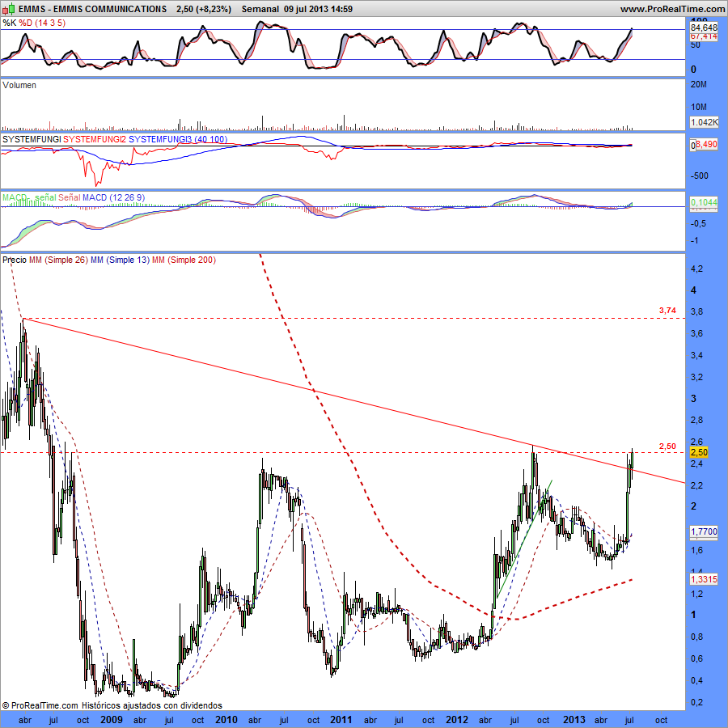Select the EMMS - EMMIS COMMUNICATIONS title

pyautogui.click(x=92, y=9)
